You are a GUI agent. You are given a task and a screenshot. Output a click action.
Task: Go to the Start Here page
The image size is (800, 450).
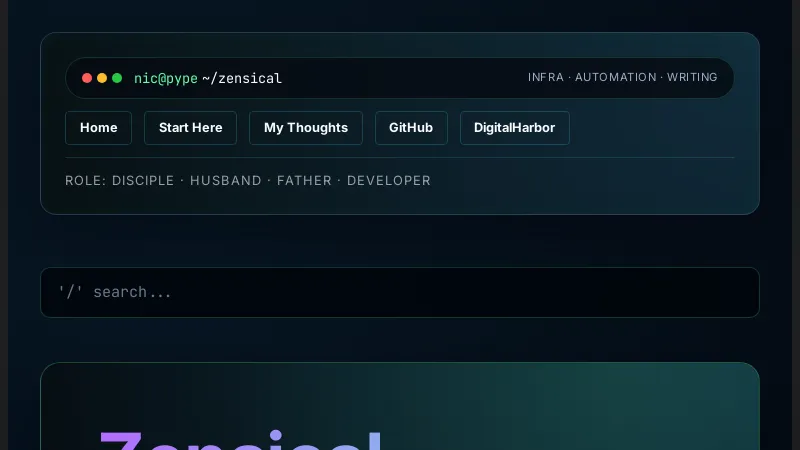[190, 128]
